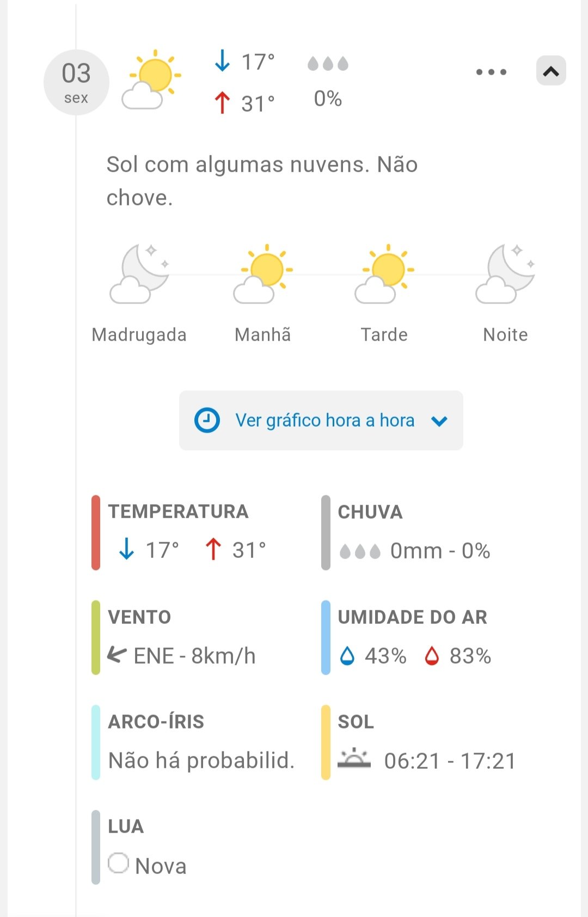Select the Tarde sun and cloud icon

(384, 274)
